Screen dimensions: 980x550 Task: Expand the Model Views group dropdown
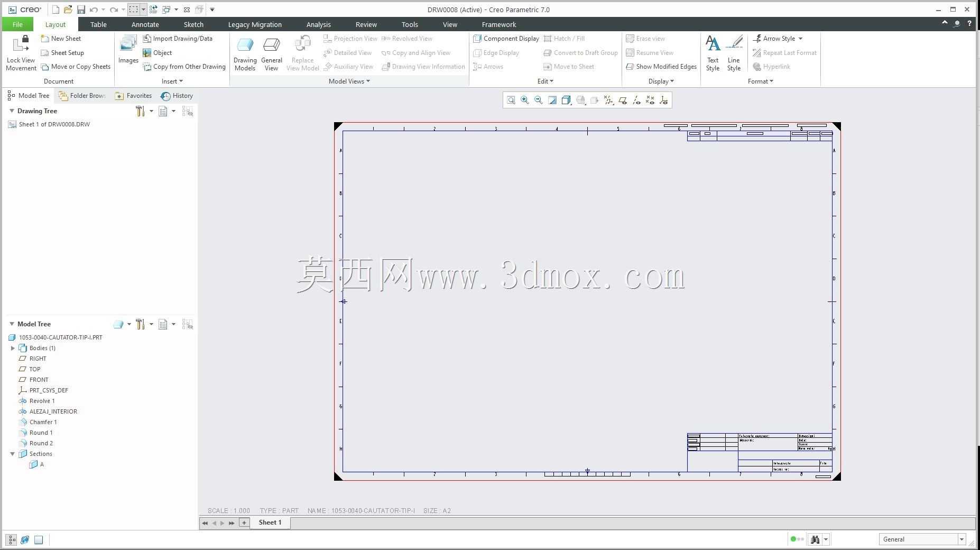point(349,81)
